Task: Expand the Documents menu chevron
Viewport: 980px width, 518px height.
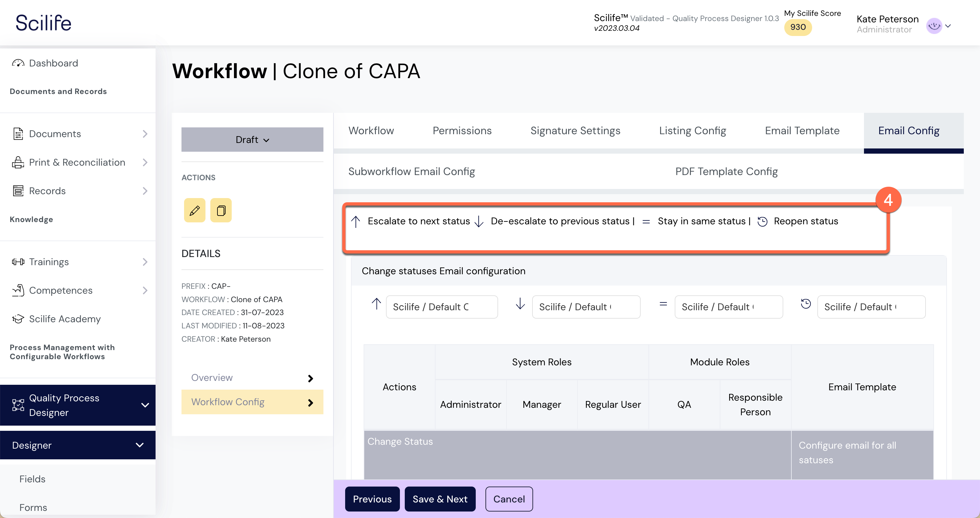Action: pyautogui.click(x=145, y=134)
